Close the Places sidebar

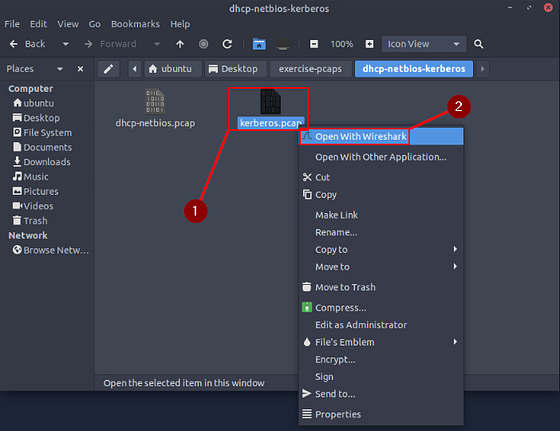80,69
